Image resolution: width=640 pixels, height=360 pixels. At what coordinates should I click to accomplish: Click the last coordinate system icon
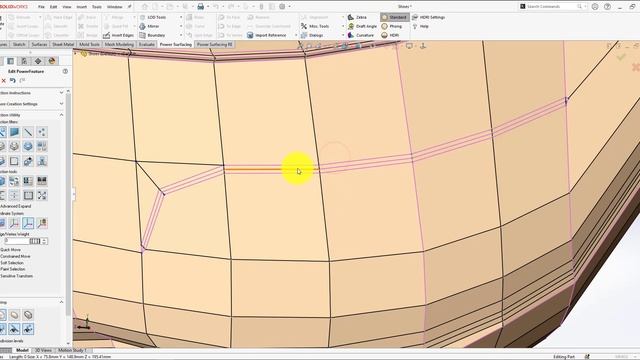click(x=42, y=223)
